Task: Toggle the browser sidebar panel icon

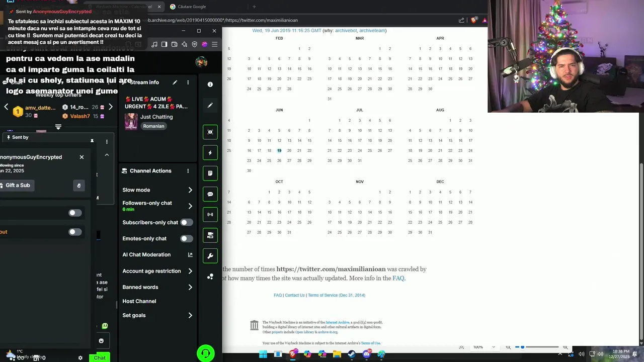Action: click(164, 44)
